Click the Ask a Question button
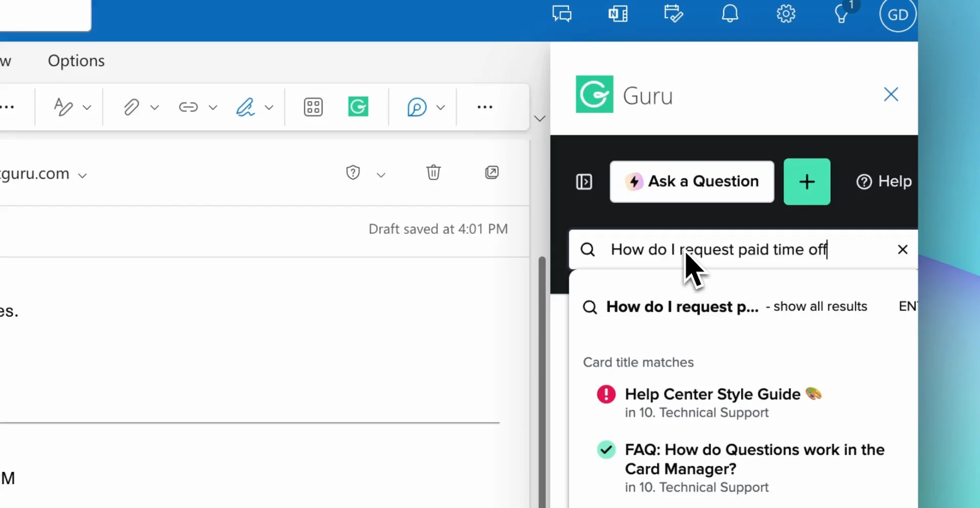 point(692,182)
